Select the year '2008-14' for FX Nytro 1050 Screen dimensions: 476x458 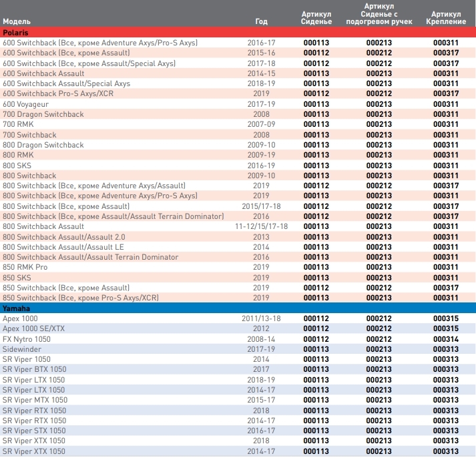tap(261, 339)
